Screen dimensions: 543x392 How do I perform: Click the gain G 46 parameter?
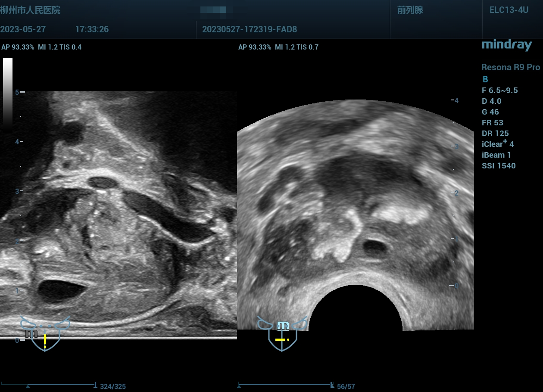490,112
